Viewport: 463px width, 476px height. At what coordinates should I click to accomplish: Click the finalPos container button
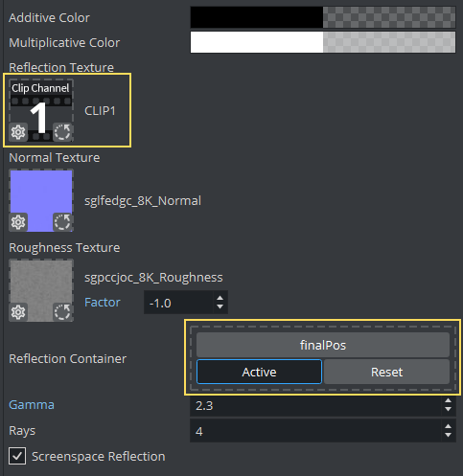[x=323, y=345]
